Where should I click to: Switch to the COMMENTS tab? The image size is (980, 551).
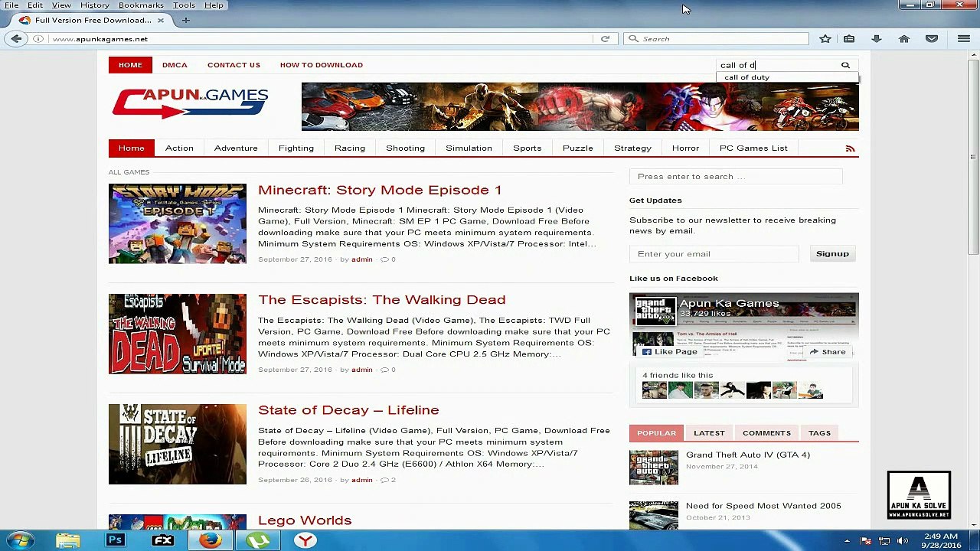click(766, 433)
